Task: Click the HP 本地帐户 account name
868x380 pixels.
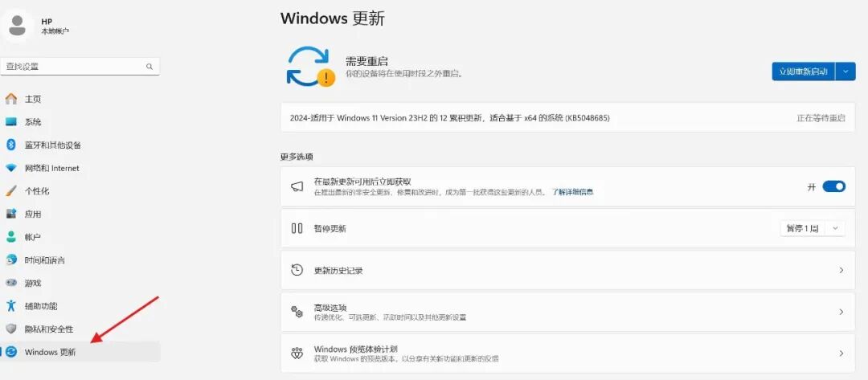Action: [55, 26]
